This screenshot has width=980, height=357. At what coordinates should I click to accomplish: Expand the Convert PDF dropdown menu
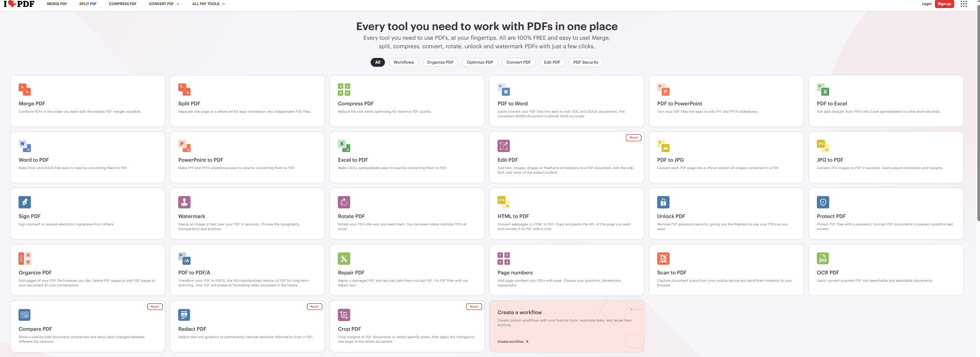(164, 4)
